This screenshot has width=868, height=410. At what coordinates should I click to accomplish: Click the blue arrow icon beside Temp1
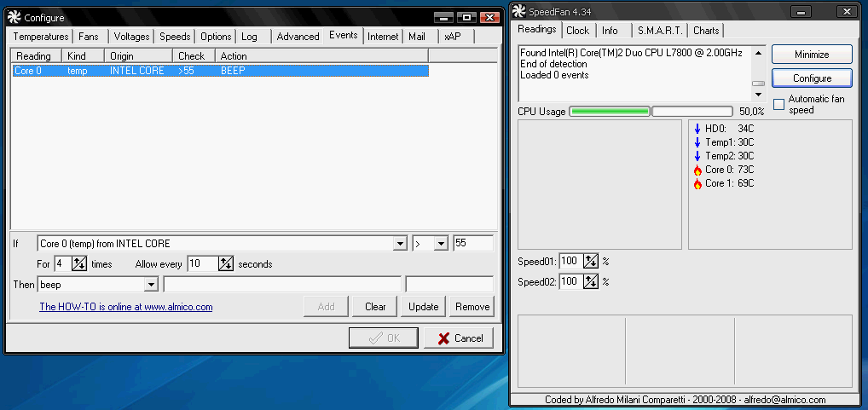click(x=697, y=142)
